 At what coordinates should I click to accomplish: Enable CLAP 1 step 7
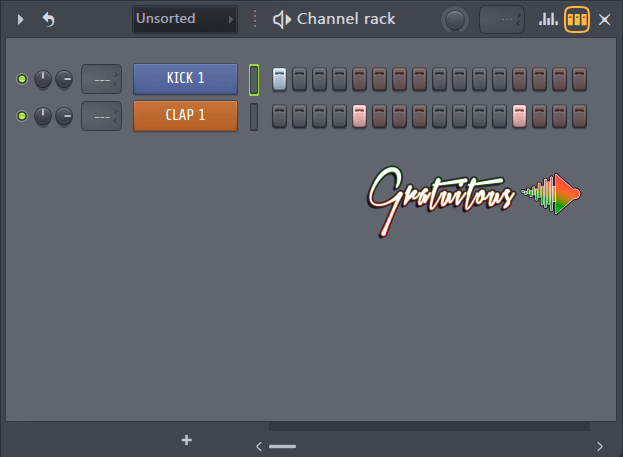coord(399,116)
